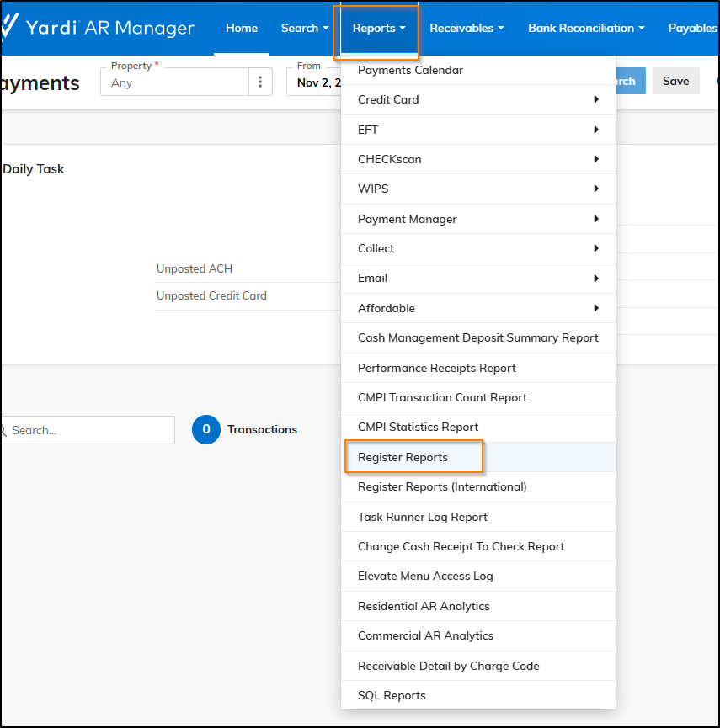Click the Unposted ACH link

195,268
